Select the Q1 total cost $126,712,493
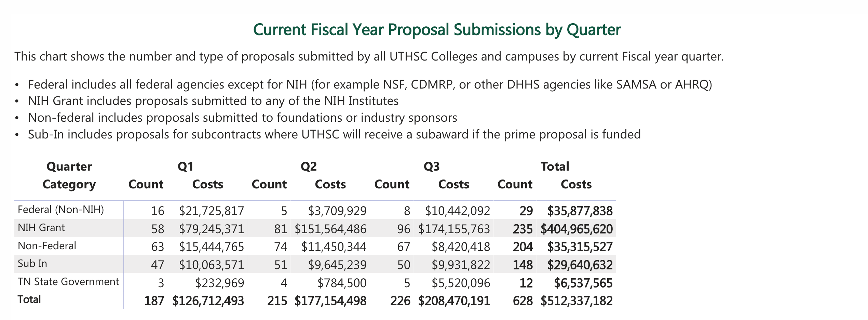Screen dimensions: 868x320 tap(208, 301)
